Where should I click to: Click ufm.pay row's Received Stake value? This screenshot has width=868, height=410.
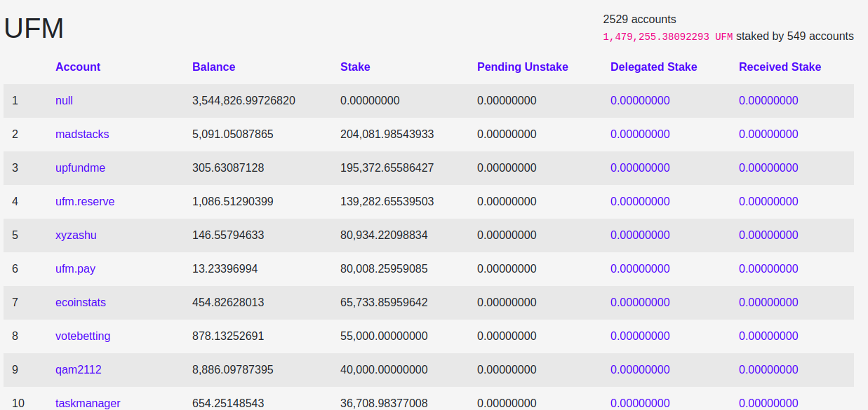pyautogui.click(x=768, y=269)
